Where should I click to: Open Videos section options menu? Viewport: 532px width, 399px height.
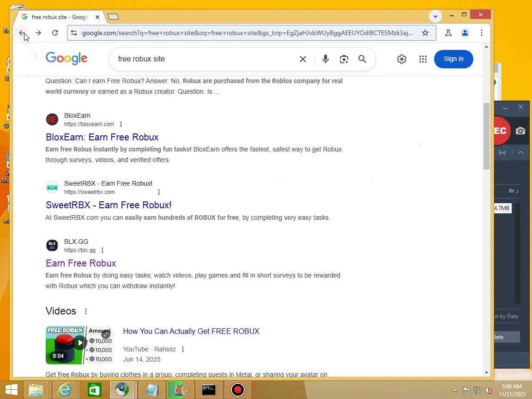click(86, 311)
